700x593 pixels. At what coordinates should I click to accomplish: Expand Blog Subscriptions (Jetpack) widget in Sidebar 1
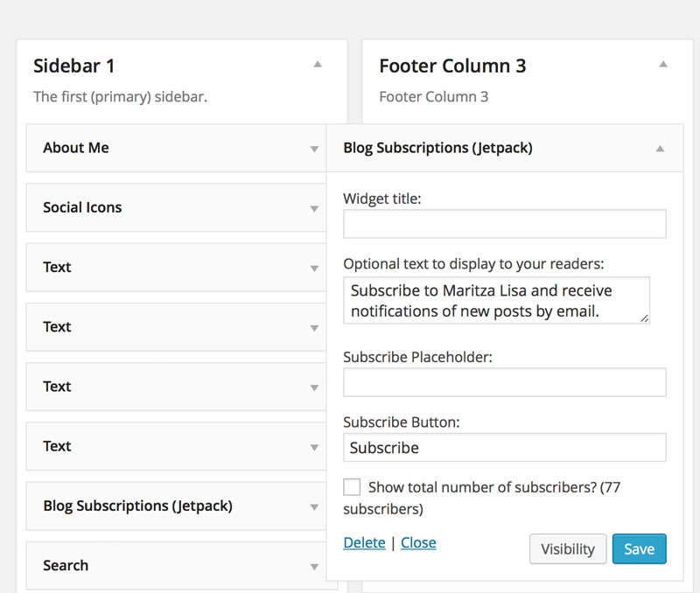pos(176,506)
